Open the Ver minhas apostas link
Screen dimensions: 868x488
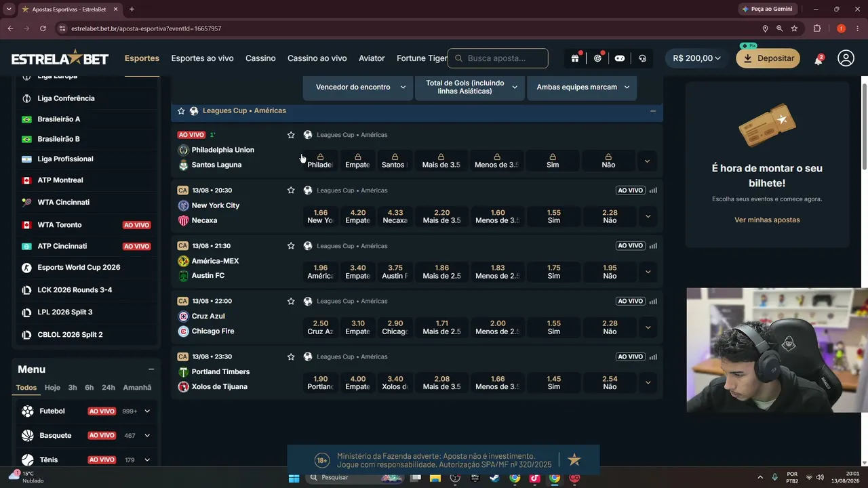(x=767, y=220)
